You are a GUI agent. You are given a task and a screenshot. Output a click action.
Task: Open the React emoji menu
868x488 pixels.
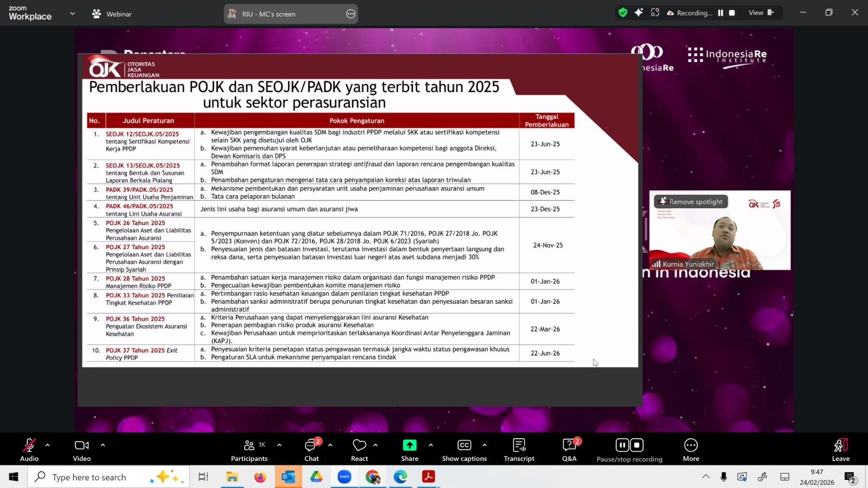(359, 450)
